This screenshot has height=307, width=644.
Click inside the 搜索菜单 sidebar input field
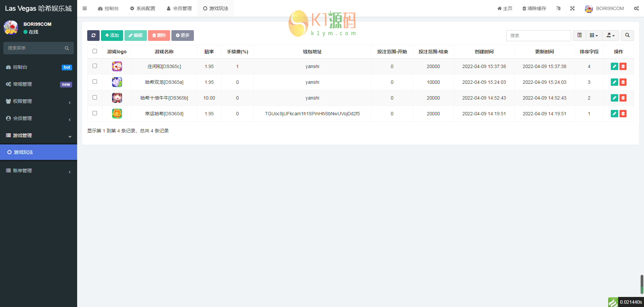pos(35,48)
